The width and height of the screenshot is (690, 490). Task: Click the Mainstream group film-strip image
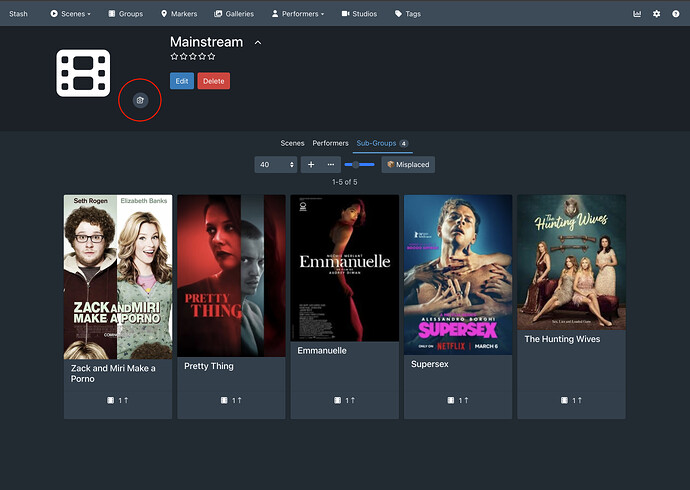[83, 73]
